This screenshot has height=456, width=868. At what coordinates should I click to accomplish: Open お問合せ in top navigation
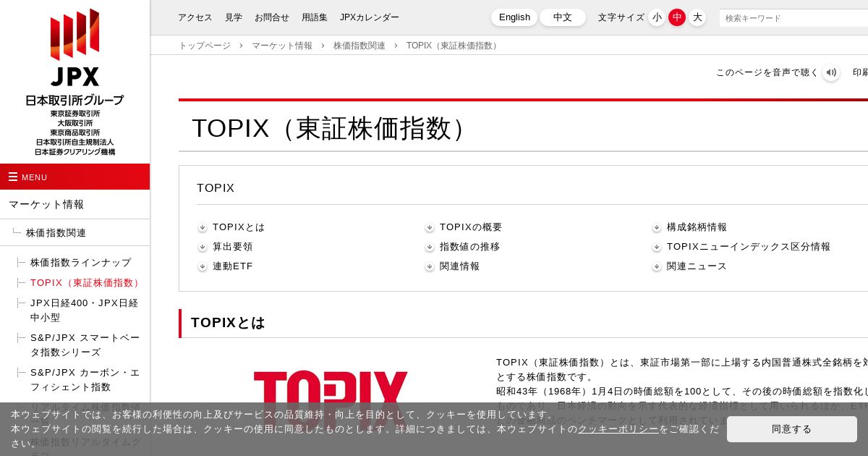tap(272, 17)
